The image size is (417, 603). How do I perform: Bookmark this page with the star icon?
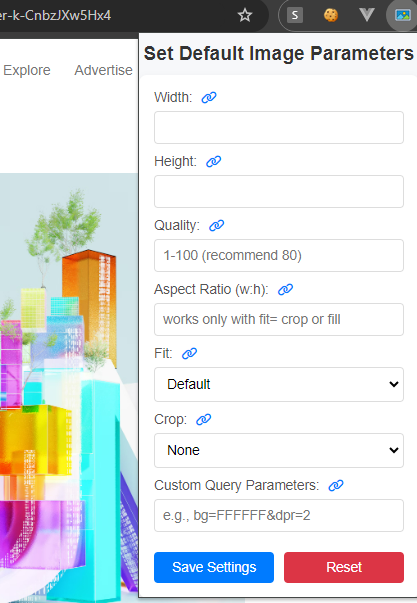point(245,15)
